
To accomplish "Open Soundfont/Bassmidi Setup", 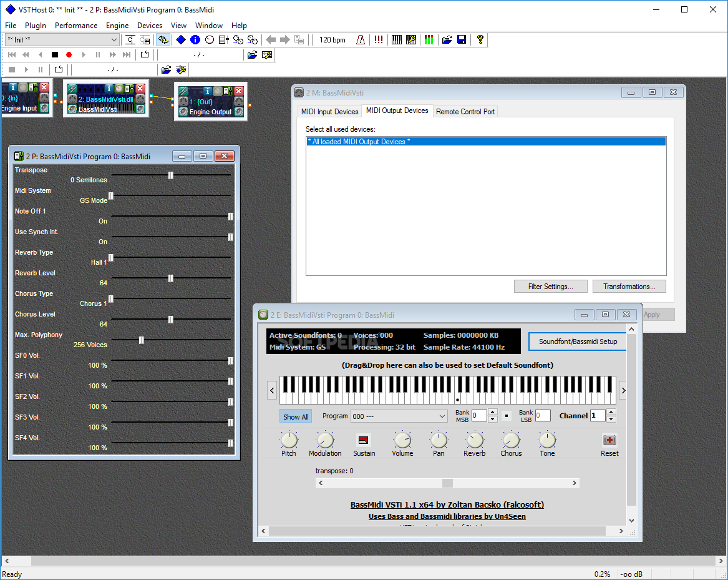I will 578,342.
